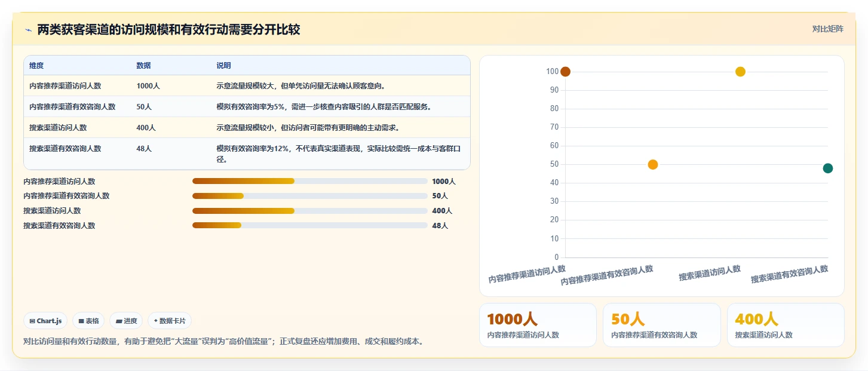This screenshot has height=371, width=868.
Task: Open the 50人 data card
Action: (x=661, y=325)
